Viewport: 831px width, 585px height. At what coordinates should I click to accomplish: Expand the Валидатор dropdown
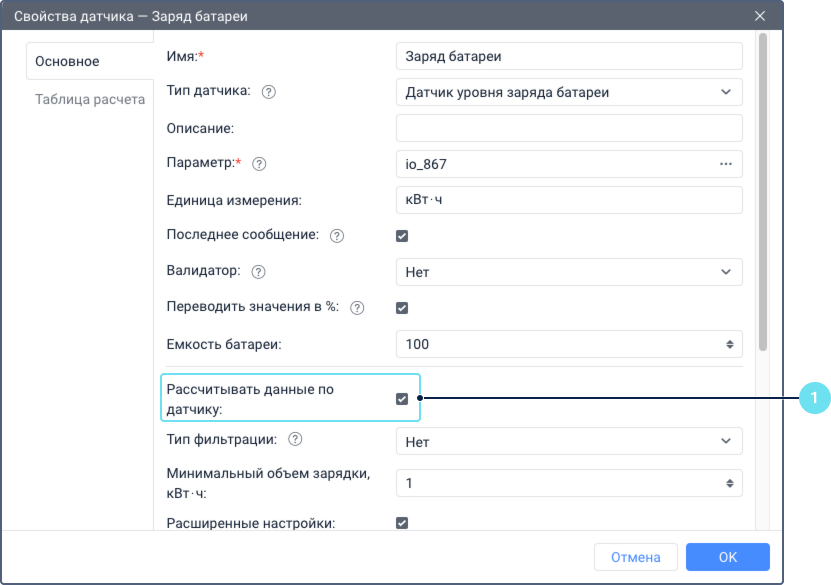tap(569, 272)
